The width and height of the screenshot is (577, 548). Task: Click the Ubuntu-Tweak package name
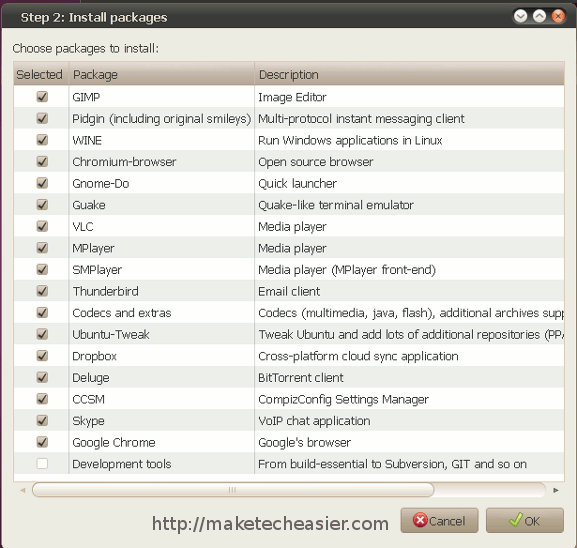111,335
